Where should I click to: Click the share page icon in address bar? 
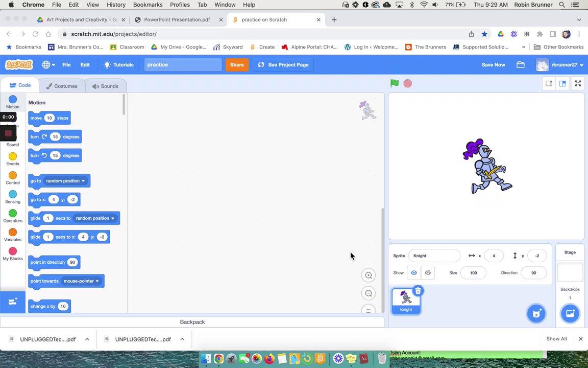pos(472,34)
